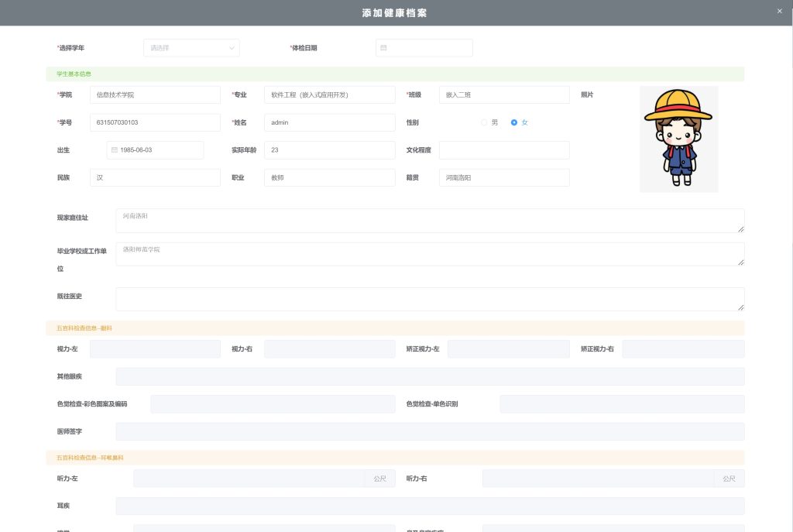Click the 色觉检查-彩色图案及编码 input field
Viewport: 793px width, 532px height.
pyautogui.click(x=273, y=404)
